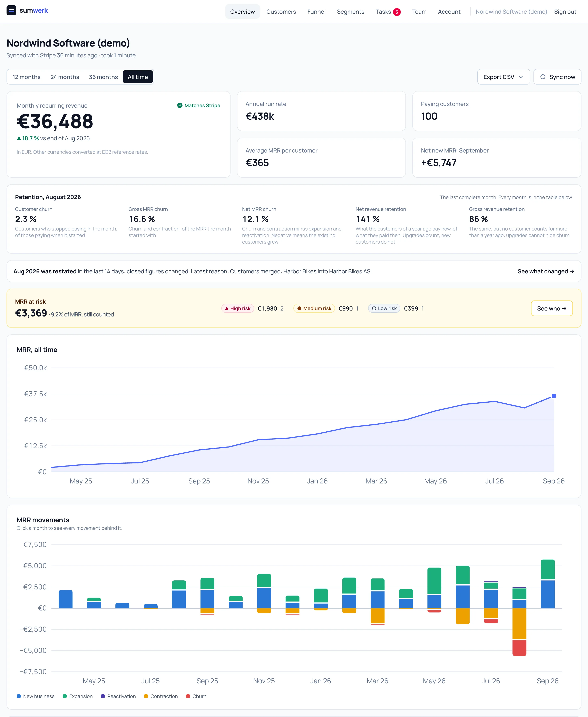Switch to the Segments tab
Viewport: 588px width, 717px height.
tap(351, 11)
